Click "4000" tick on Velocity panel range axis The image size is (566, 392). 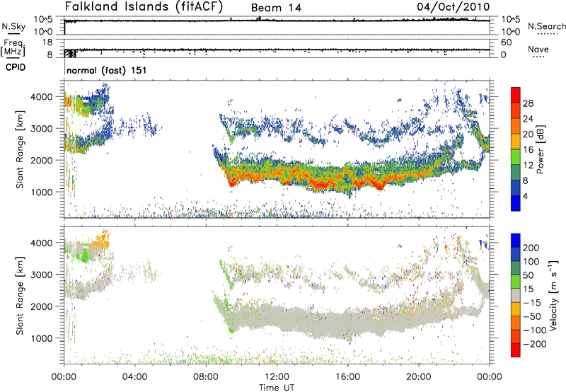point(42,243)
